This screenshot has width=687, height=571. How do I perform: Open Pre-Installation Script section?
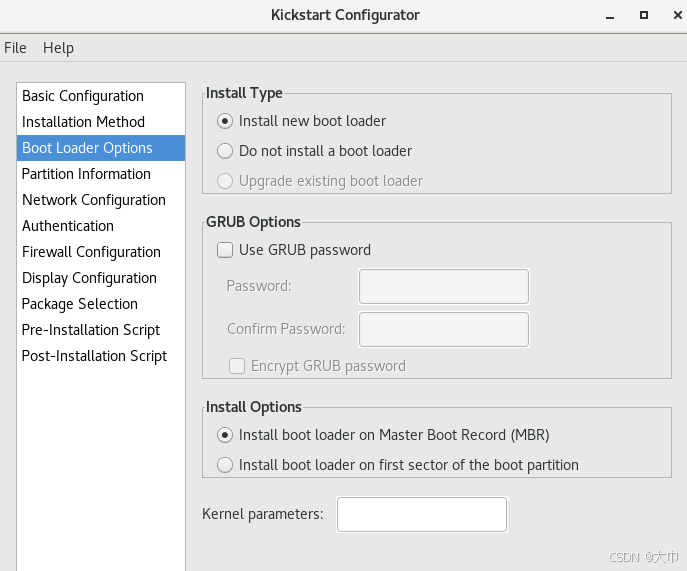tap(101, 330)
